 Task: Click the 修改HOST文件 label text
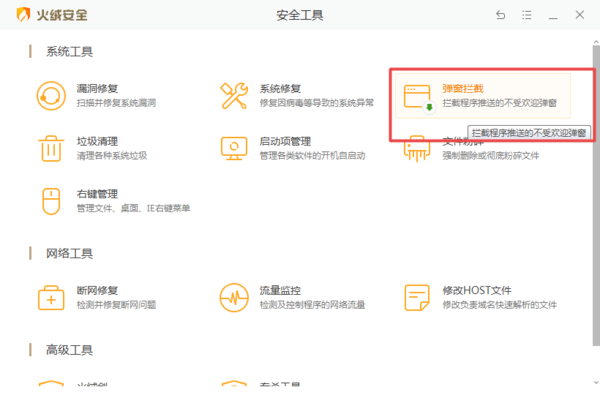tap(477, 291)
